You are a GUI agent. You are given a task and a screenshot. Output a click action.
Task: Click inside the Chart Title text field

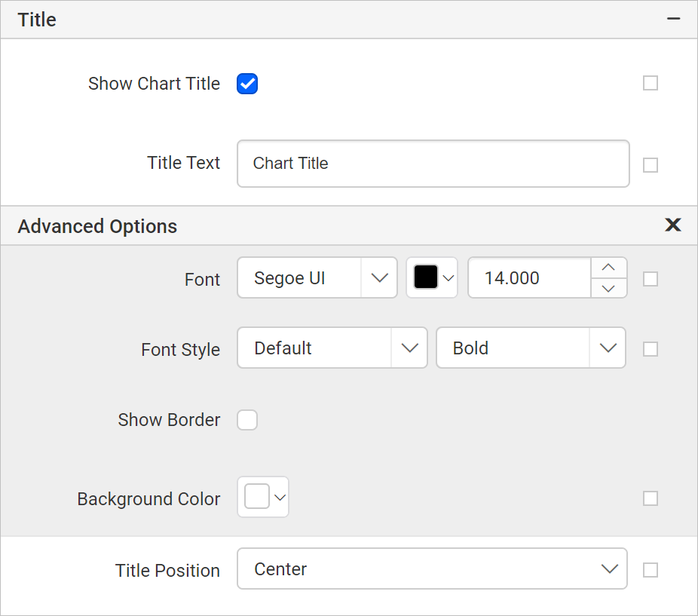pyautogui.click(x=433, y=164)
